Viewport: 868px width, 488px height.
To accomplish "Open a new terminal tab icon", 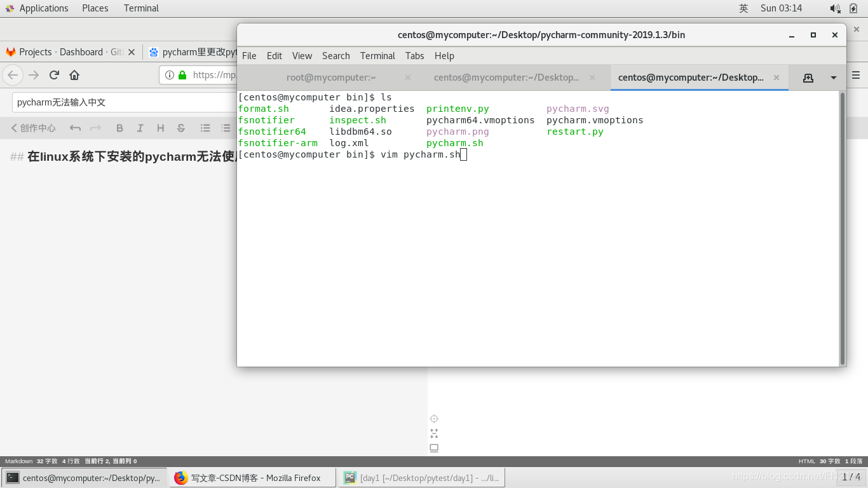I will [808, 78].
